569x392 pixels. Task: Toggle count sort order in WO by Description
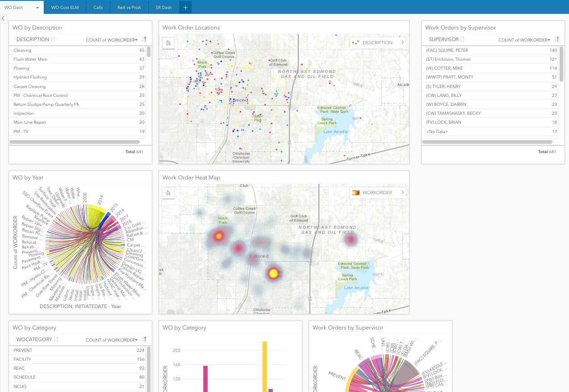click(x=144, y=40)
